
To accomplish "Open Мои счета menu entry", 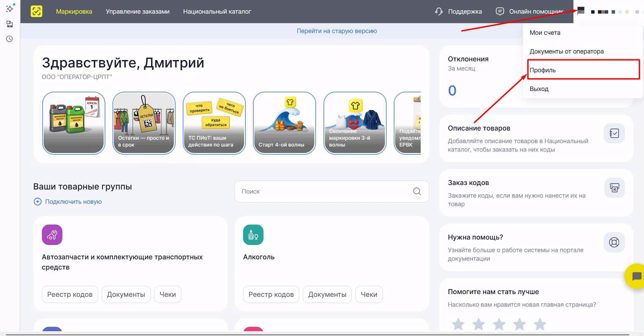I will [x=545, y=33].
